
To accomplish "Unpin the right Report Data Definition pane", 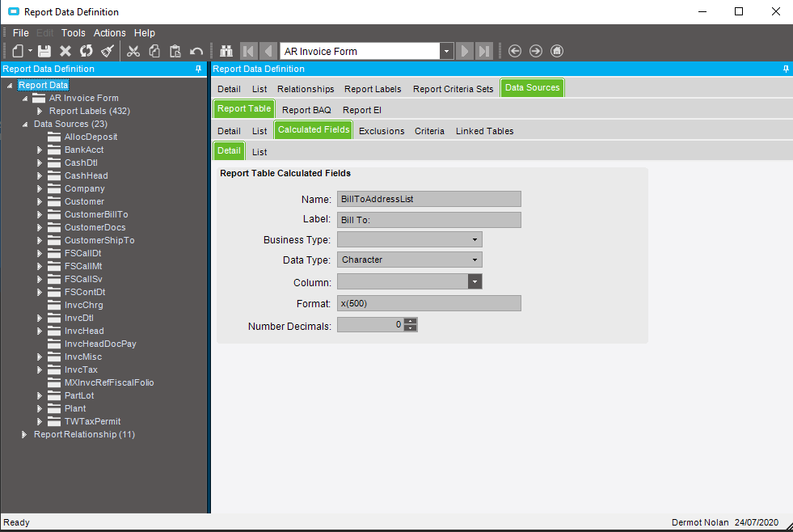I will coord(785,69).
